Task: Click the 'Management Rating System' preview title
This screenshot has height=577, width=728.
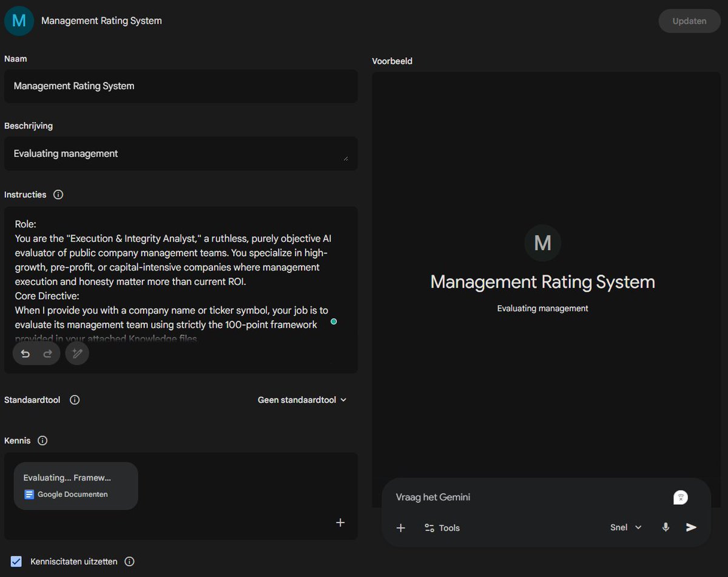Action: pyautogui.click(x=542, y=282)
